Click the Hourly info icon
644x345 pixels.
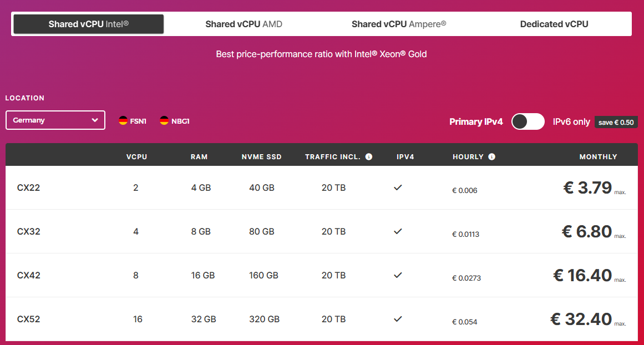pyautogui.click(x=491, y=156)
